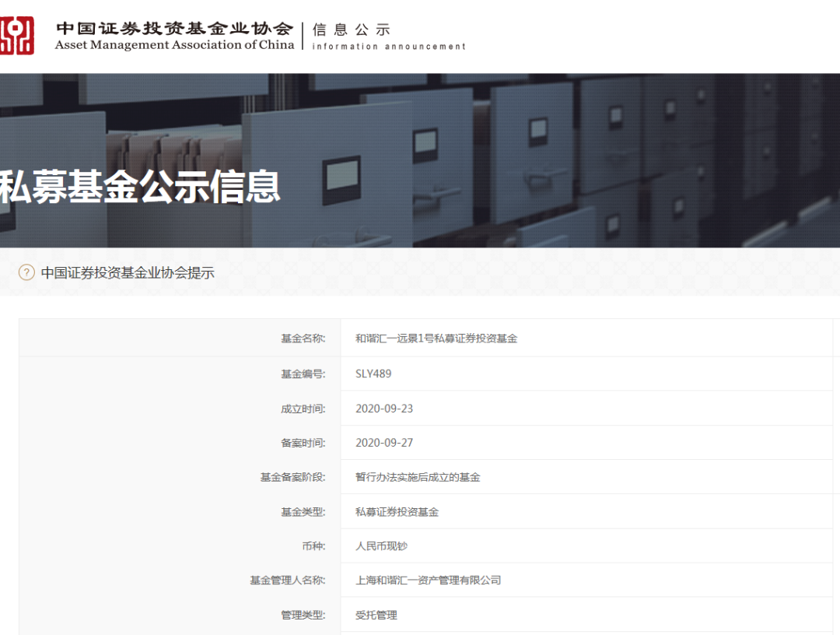Open fund manager 上海和谐汇一资产管理有限公司 link
The height and width of the screenshot is (635, 840).
(x=428, y=581)
